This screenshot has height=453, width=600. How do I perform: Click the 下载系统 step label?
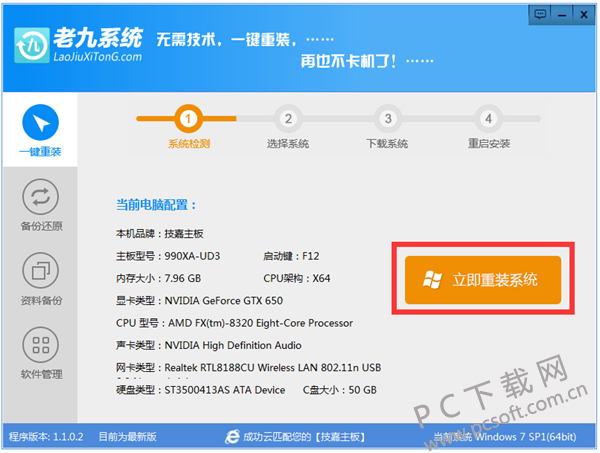tap(387, 144)
